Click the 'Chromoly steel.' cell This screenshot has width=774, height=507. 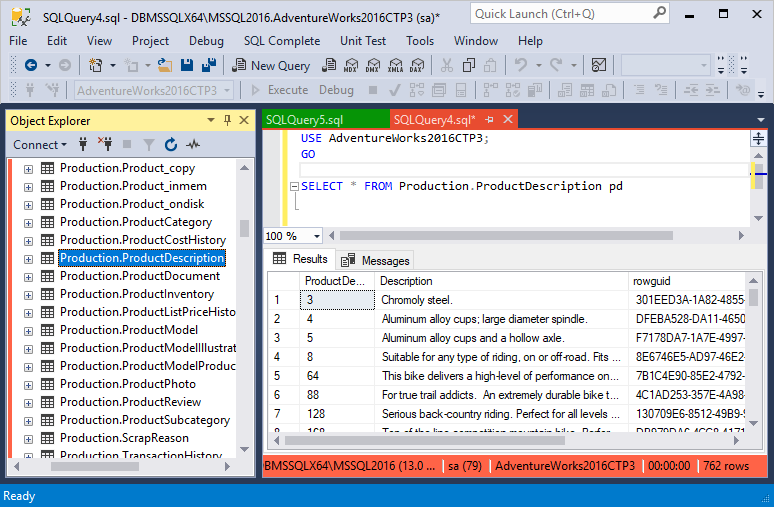501,300
